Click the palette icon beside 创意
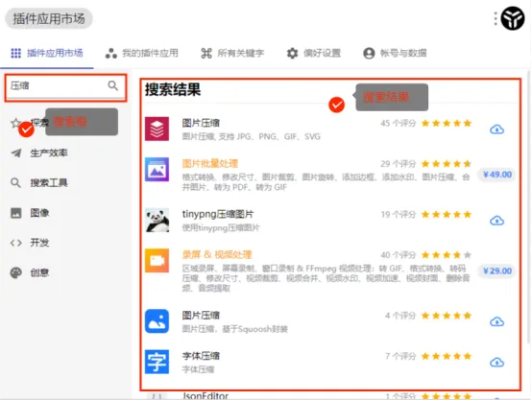The height and width of the screenshot is (401, 532). pos(16,272)
